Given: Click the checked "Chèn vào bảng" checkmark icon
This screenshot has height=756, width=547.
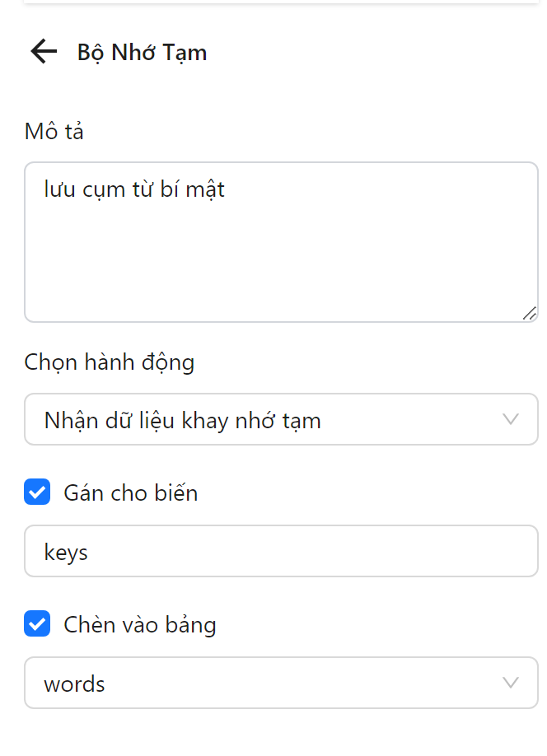Looking at the screenshot, I should click(37, 623).
